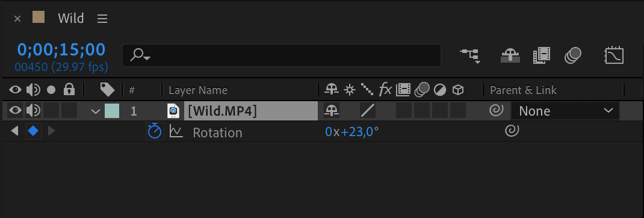Open the Parent None dropdown
Viewport: 644px width, 218px height.
point(565,111)
